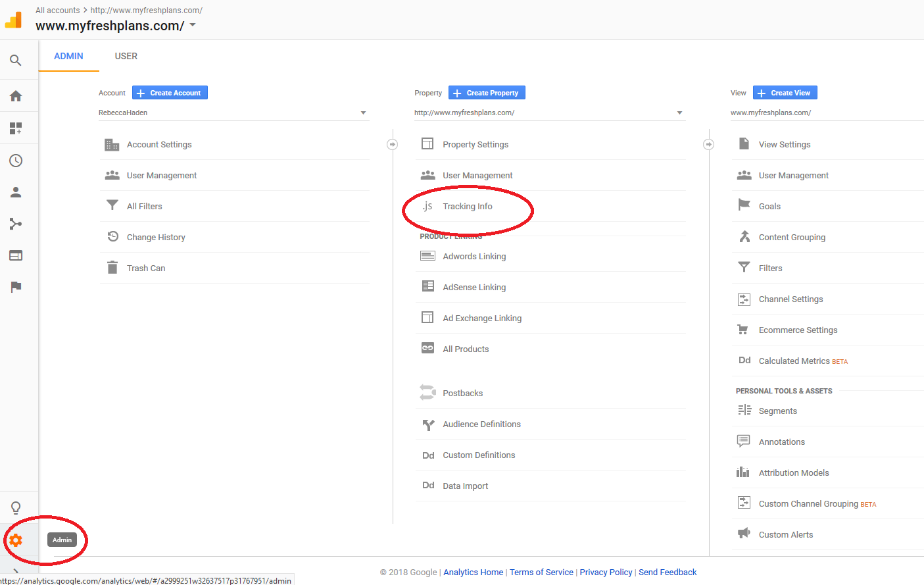Open the Terms of Service link
924x585 pixels.
pyautogui.click(x=541, y=572)
